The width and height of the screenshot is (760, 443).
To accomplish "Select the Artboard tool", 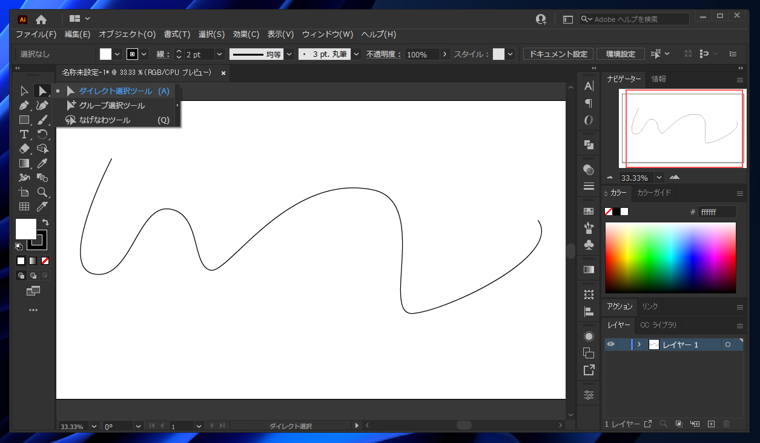I will [24, 192].
